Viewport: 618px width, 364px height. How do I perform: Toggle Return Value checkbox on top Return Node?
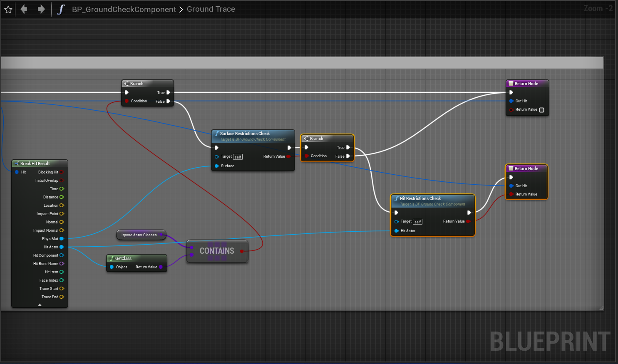[x=541, y=110]
